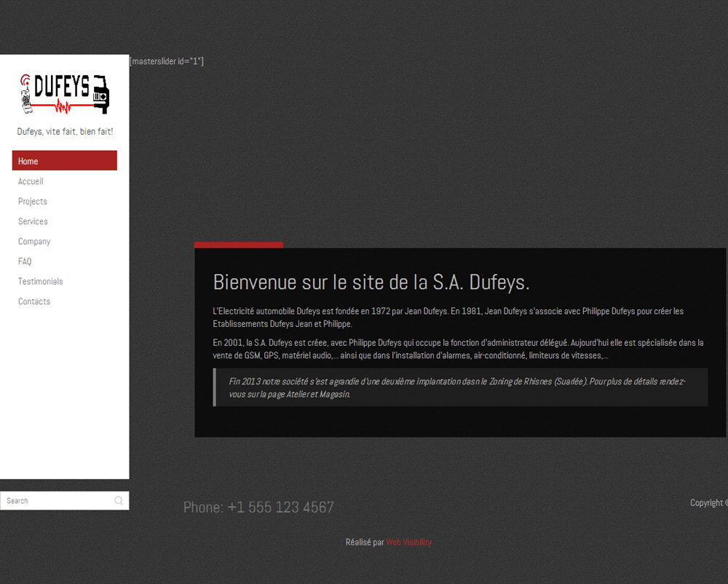
Task: Click the phone number in the footer
Action: (x=258, y=508)
